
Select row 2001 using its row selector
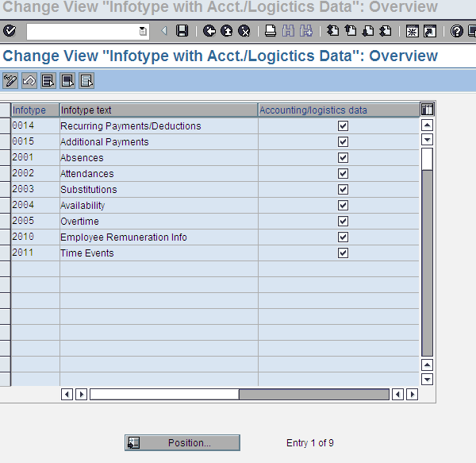[x=6, y=158]
